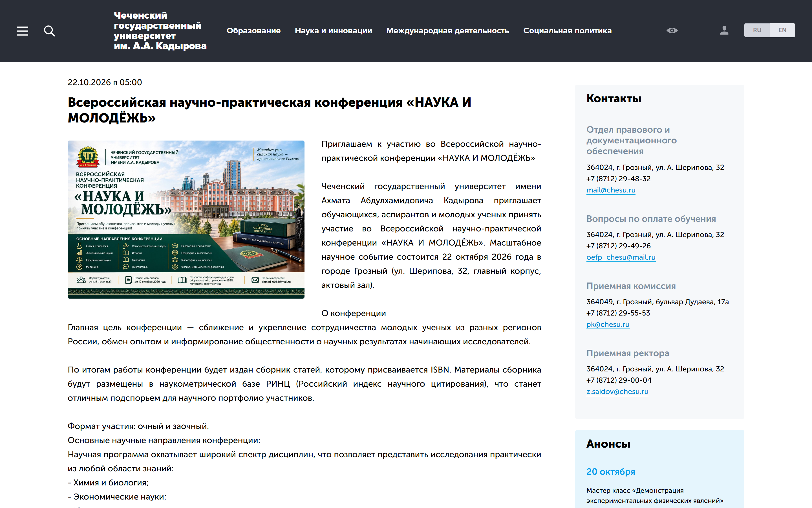Image resolution: width=812 pixels, height=508 pixels.
Task: Open the hamburger menu icon
Action: (23, 31)
